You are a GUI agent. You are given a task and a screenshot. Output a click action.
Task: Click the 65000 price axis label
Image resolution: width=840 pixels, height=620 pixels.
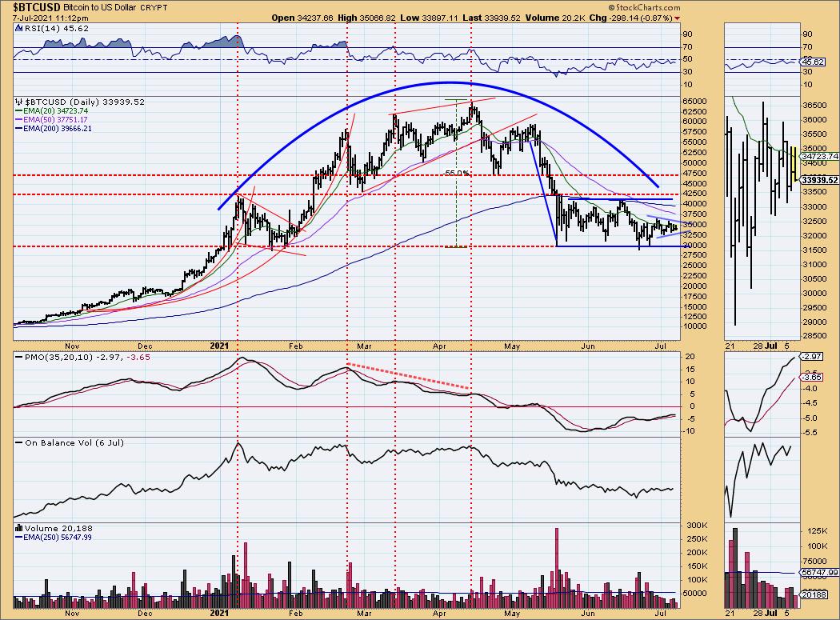[x=695, y=102]
